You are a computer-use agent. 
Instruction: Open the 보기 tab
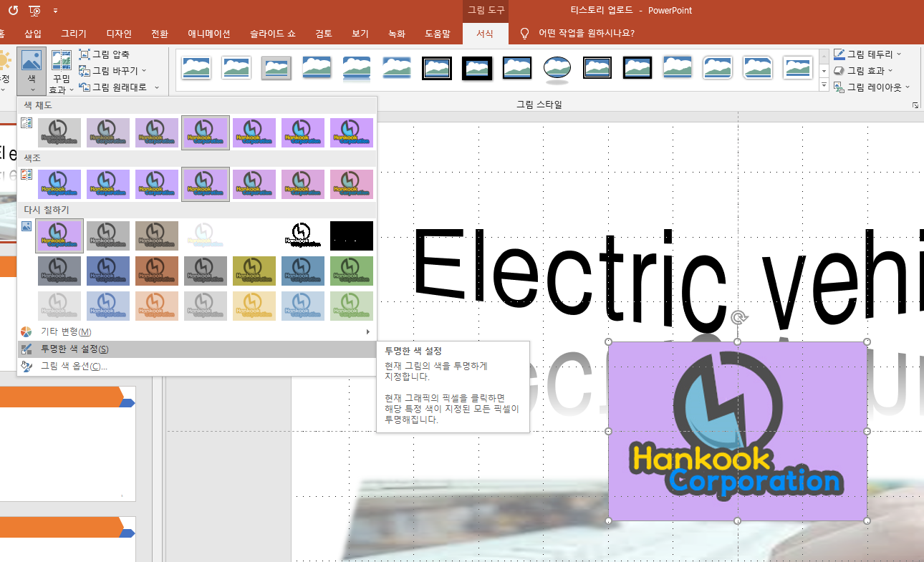(x=360, y=34)
